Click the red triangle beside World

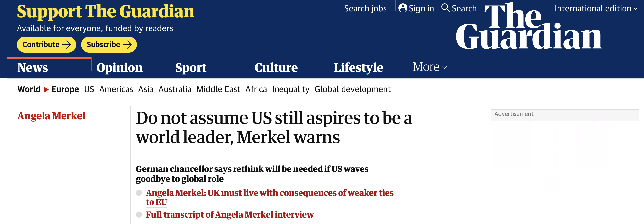(x=46, y=89)
